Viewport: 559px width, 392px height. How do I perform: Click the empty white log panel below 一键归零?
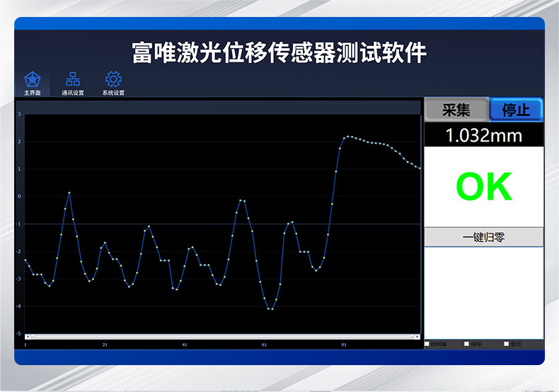click(484, 293)
